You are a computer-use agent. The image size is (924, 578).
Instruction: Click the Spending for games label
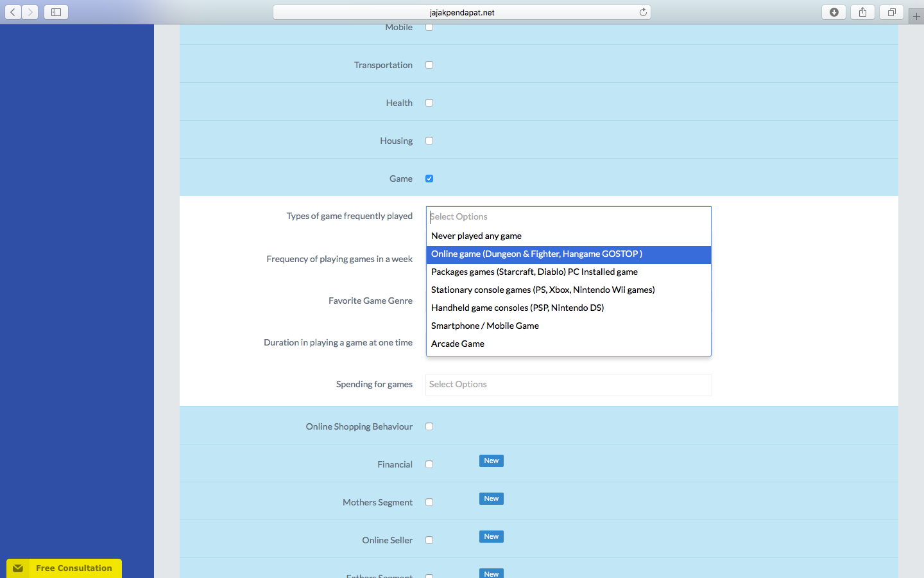(x=374, y=385)
